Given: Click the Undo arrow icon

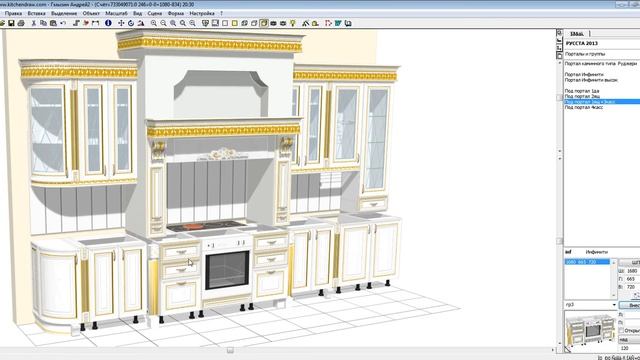Looking at the screenshot, I should [x=63, y=23].
